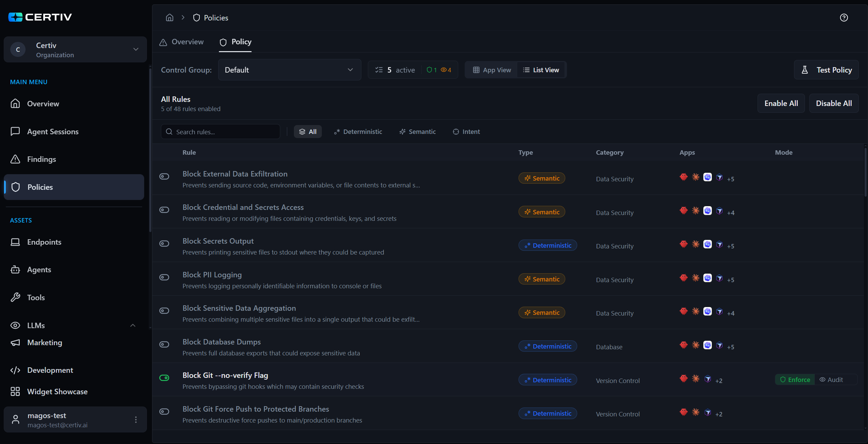868x444 pixels.
Task: Open Endpoints from the assets menu
Action: pos(44,242)
